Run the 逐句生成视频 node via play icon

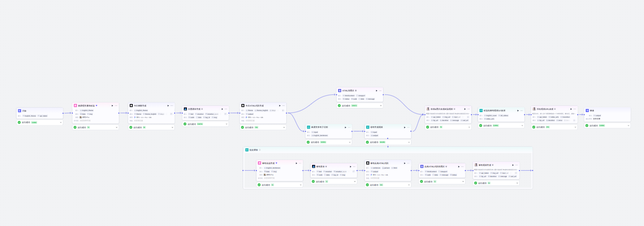pyautogui.click(x=404, y=128)
